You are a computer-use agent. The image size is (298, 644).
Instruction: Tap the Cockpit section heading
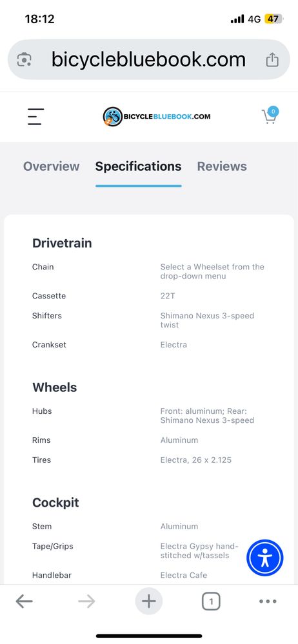55,503
